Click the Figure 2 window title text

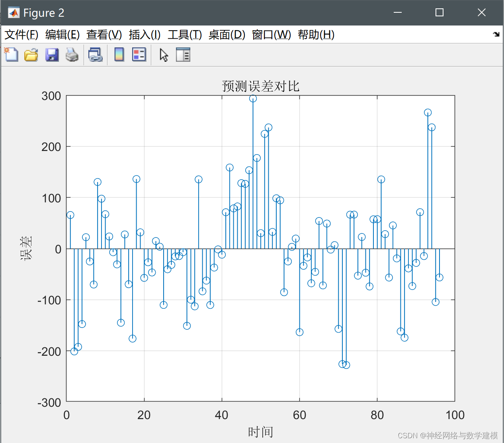click(x=44, y=13)
